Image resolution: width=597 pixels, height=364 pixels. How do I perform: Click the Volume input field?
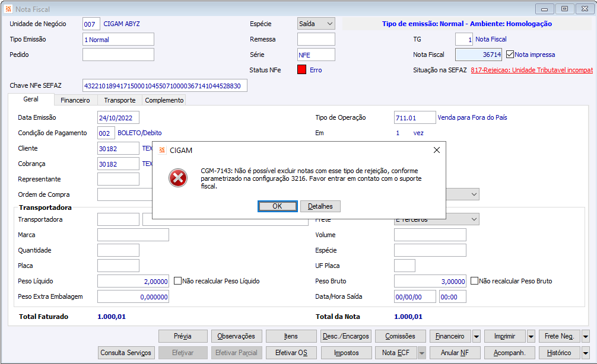(x=430, y=235)
